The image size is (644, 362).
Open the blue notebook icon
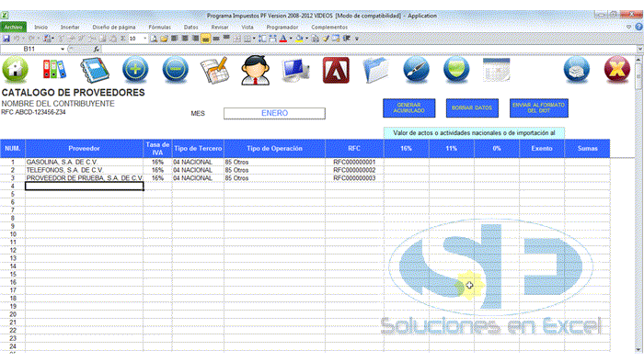coord(95,70)
